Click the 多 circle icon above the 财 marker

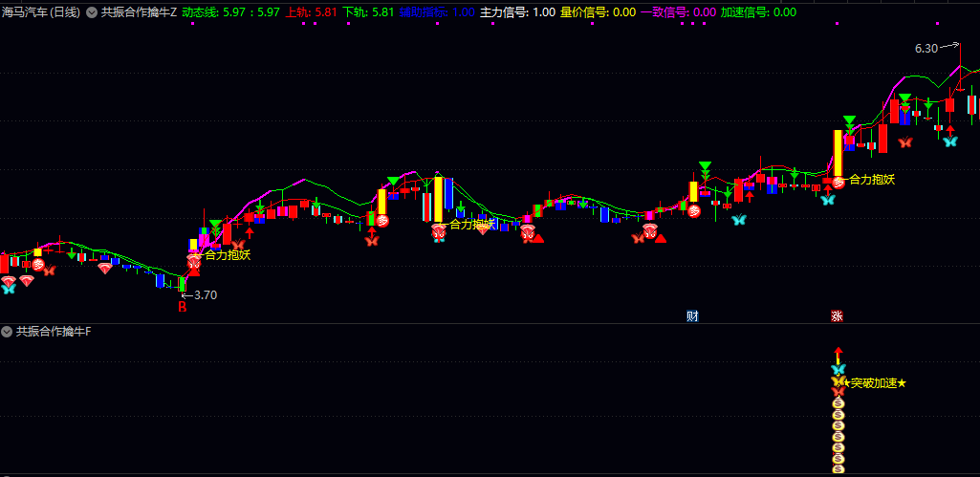pos(694,210)
